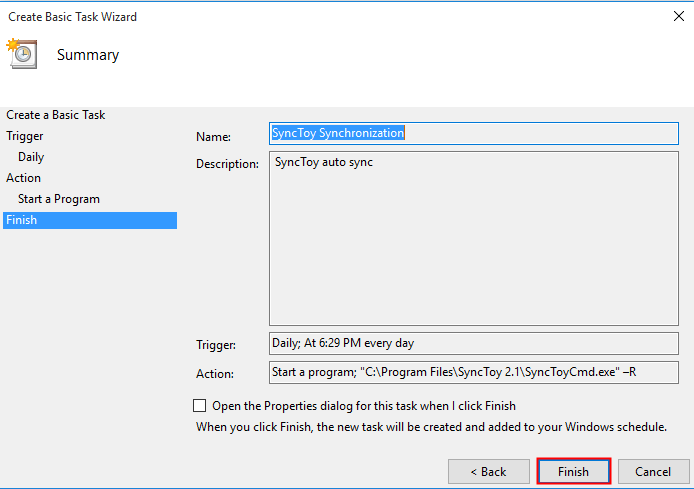694x489 pixels.
Task: Enable Open the Properties dialog checkbox
Action: (x=200, y=406)
